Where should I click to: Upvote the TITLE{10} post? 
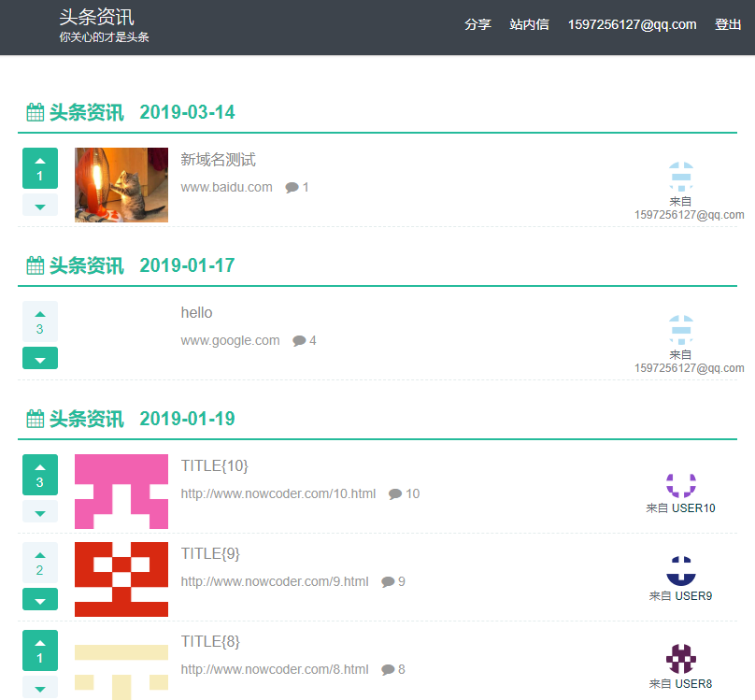pyautogui.click(x=39, y=475)
